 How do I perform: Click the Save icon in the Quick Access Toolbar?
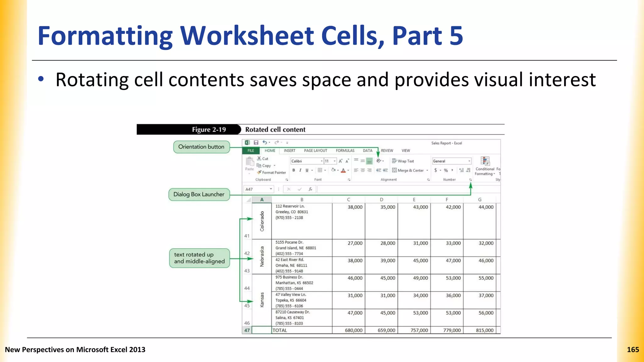[256, 143]
